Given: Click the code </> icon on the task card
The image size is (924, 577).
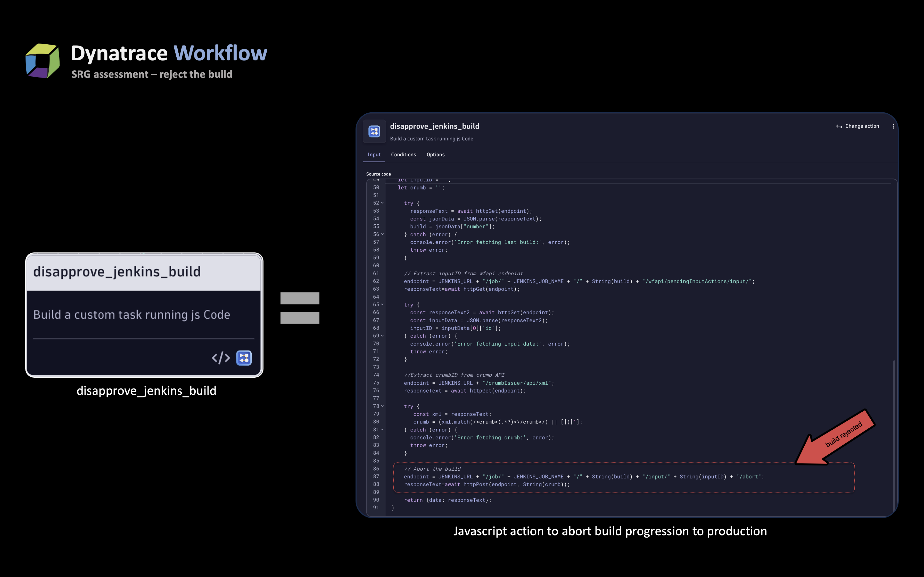Looking at the screenshot, I should tap(221, 358).
